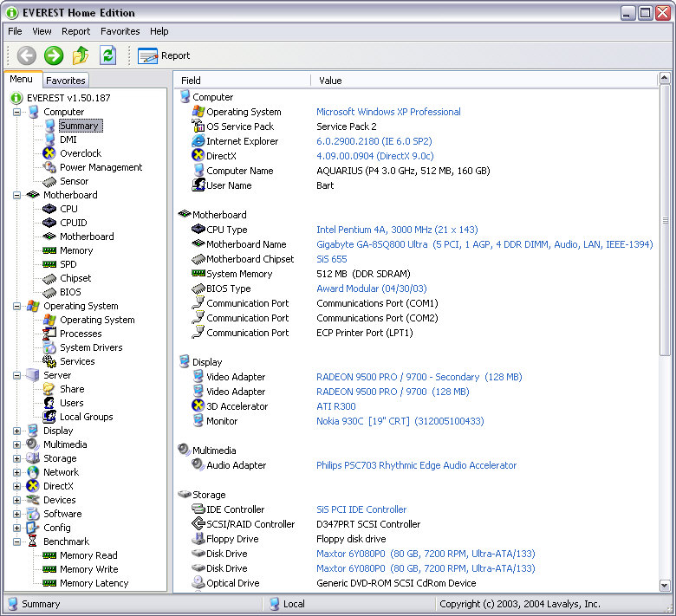Select the Summary tree item
The height and width of the screenshot is (616, 676).
coord(81,126)
